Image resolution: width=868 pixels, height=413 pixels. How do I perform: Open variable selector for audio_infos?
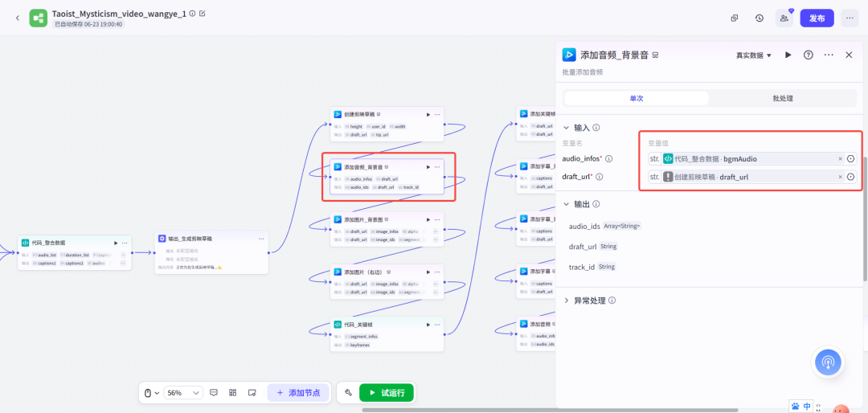[851, 159]
